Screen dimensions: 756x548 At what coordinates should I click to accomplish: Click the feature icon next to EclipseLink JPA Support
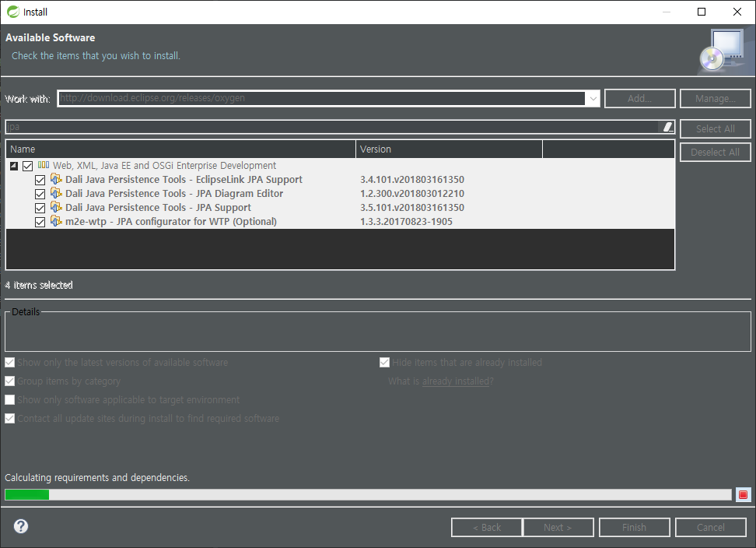click(x=57, y=179)
